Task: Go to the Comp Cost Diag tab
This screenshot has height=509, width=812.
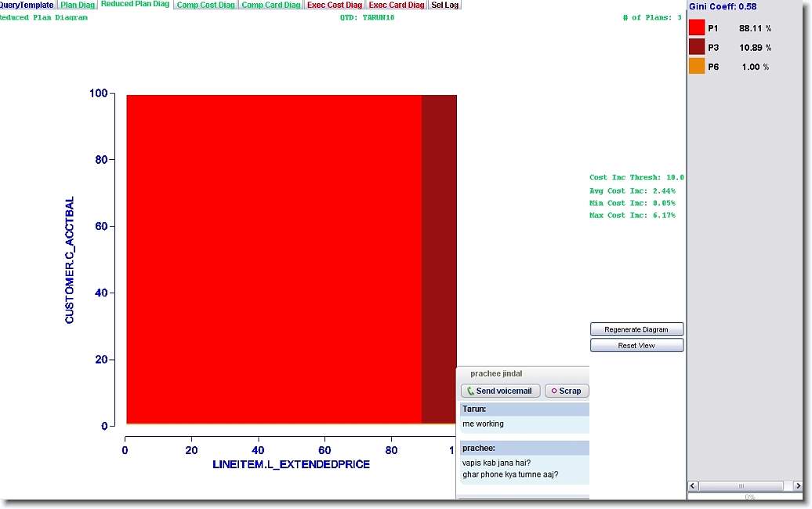Action: (x=205, y=5)
